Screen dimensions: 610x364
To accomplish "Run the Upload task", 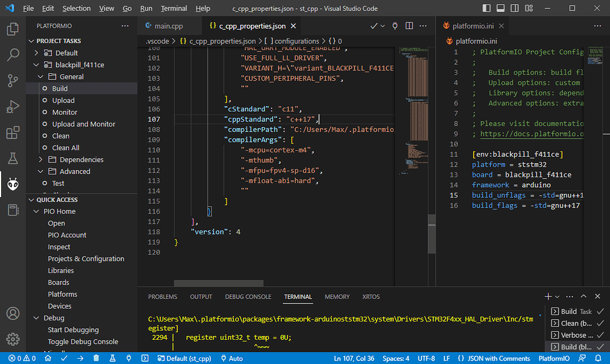I will tap(82, 100).
